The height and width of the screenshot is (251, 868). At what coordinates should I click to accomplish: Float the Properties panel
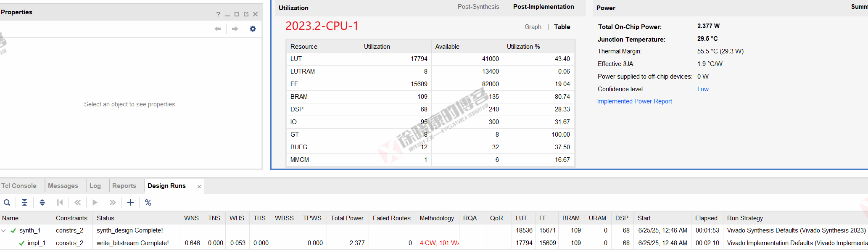[x=246, y=14]
